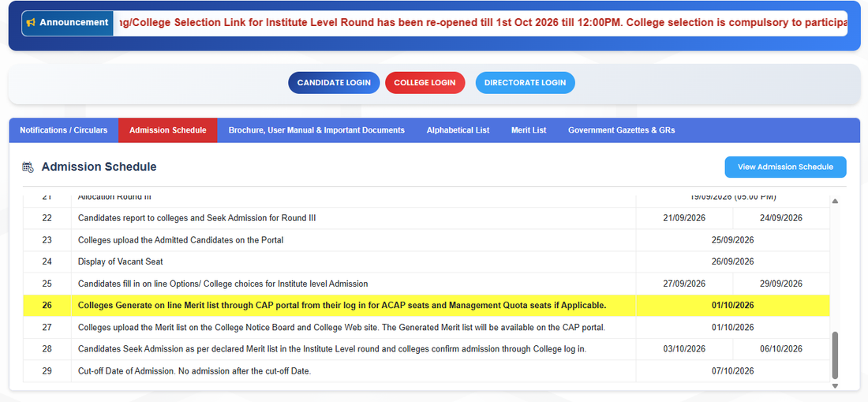Click the scrolling red announcement text
Screen dimensions: 868x402
point(483,23)
